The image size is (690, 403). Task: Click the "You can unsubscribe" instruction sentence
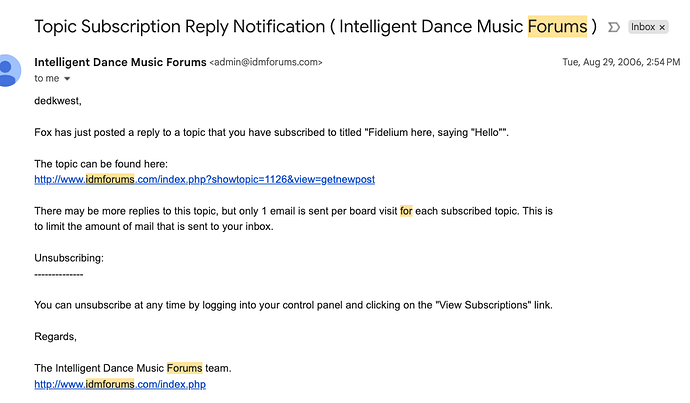click(x=292, y=305)
